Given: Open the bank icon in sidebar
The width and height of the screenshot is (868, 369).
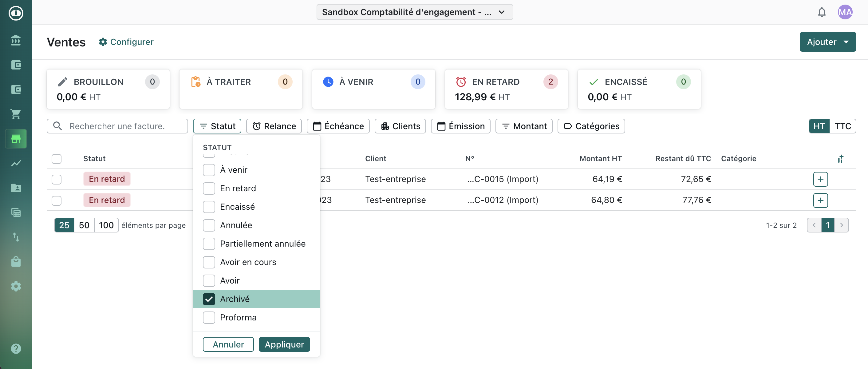Looking at the screenshot, I should (15, 40).
